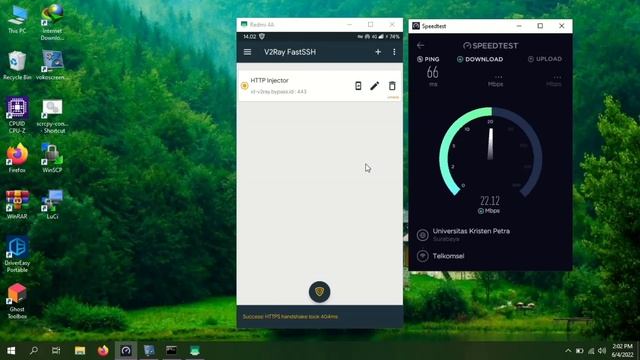Switch to Firefox in the taskbar
The image size is (640, 360).
(x=103, y=351)
